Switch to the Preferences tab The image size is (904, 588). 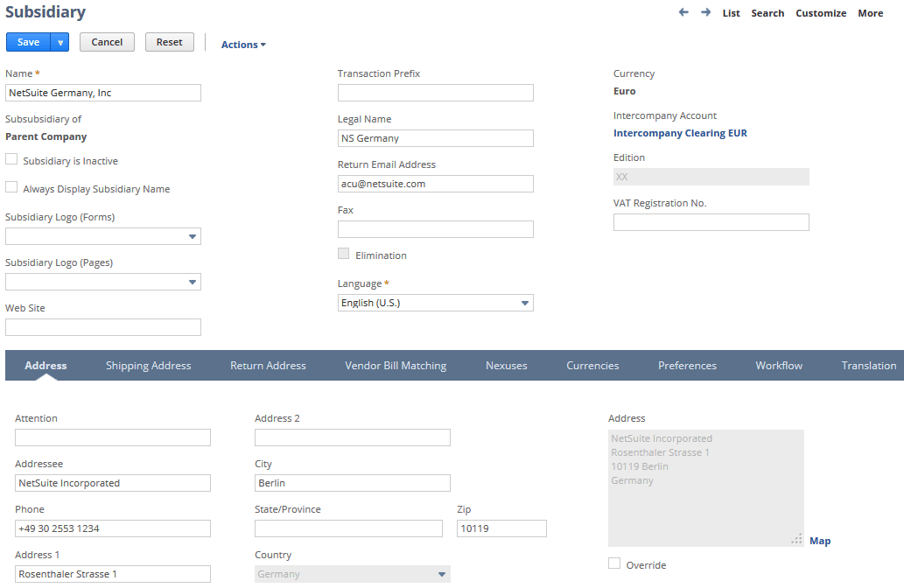687,366
